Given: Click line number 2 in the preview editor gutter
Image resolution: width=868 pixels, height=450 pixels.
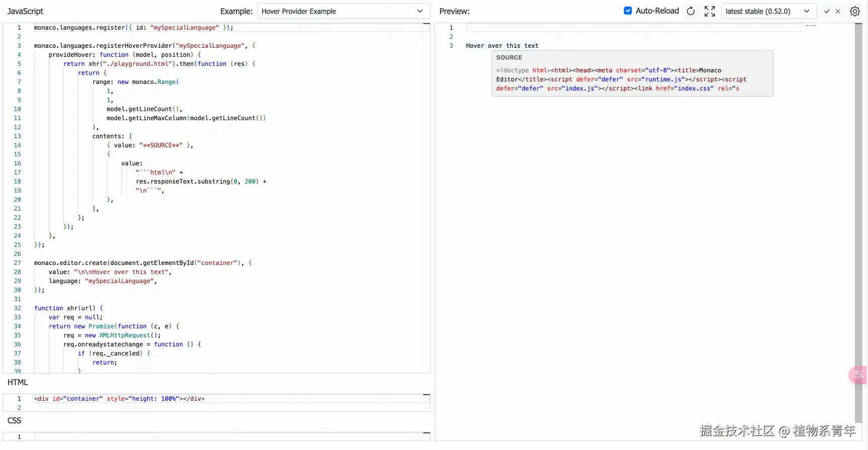Looking at the screenshot, I should pos(451,37).
